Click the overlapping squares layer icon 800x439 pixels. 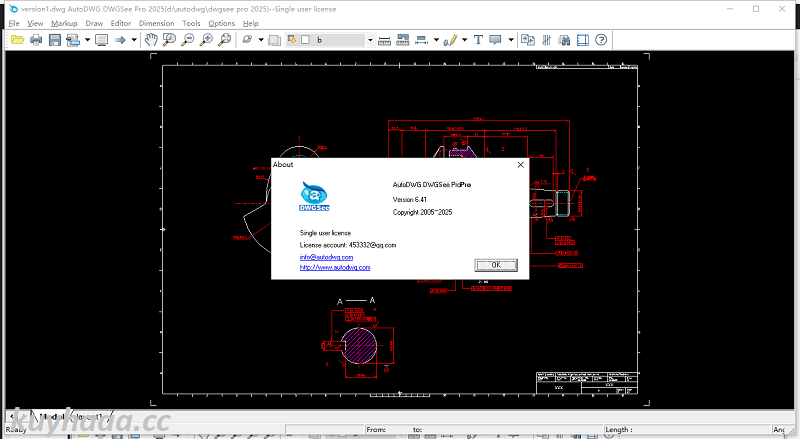tap(274, 40)
